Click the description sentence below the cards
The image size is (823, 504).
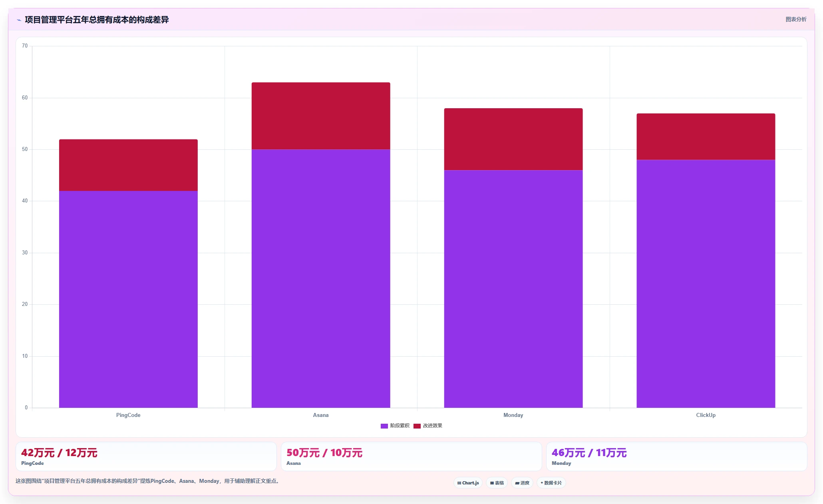point(148,481)
